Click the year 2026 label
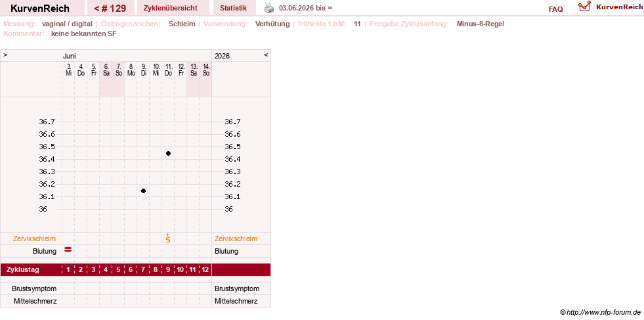Screen dimensions: 644x320 (x=222, y=56)
